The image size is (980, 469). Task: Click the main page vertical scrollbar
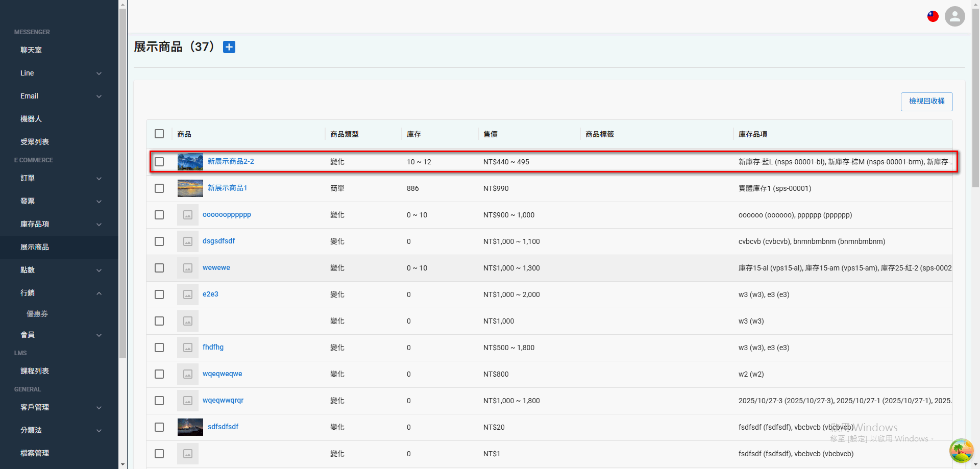[975, 97]
